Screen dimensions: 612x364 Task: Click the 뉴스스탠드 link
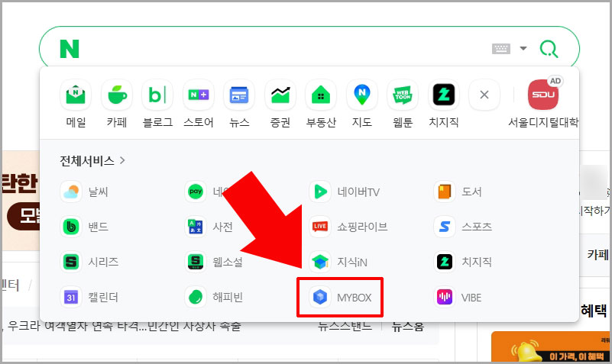point(345,326)
